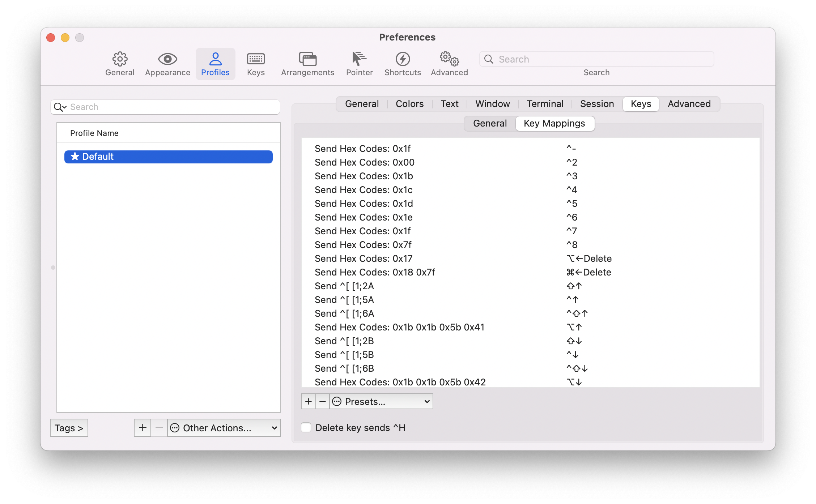816x504 pixels.
Task: Click the + icon to add key mapping
Action: [308, 401]
